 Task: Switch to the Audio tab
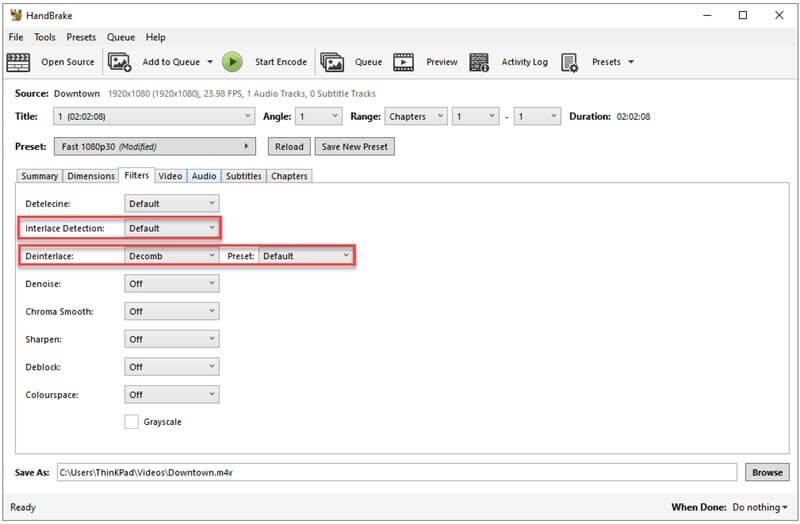pos(204,176)
